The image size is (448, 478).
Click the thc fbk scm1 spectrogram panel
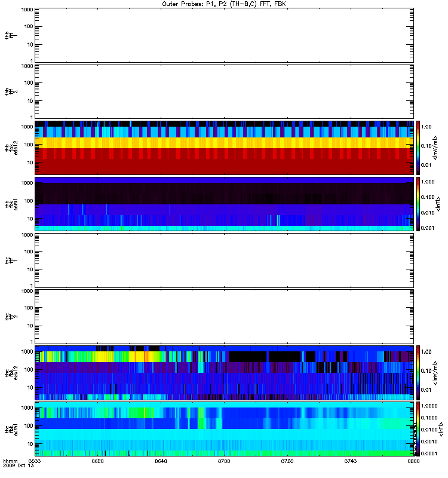click(225, 429)
